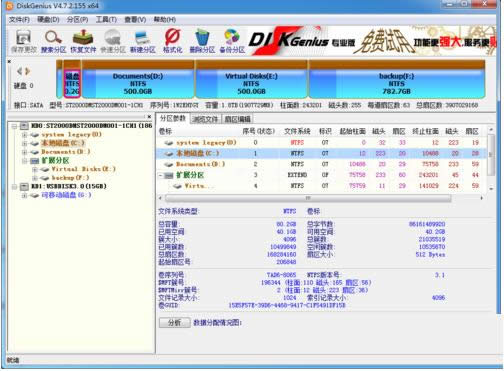Open the Tools (工具) menu
504x371 pixels.
tap(106, 20)
